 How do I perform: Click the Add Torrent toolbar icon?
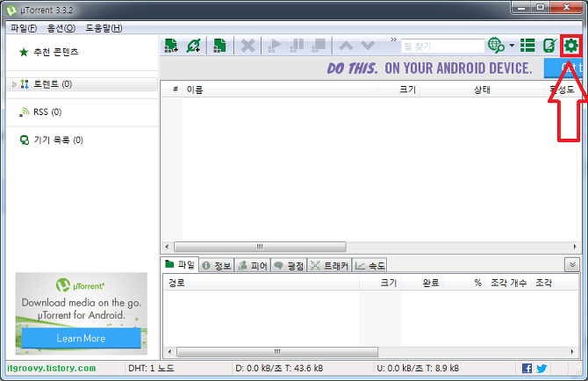point(171,46)
